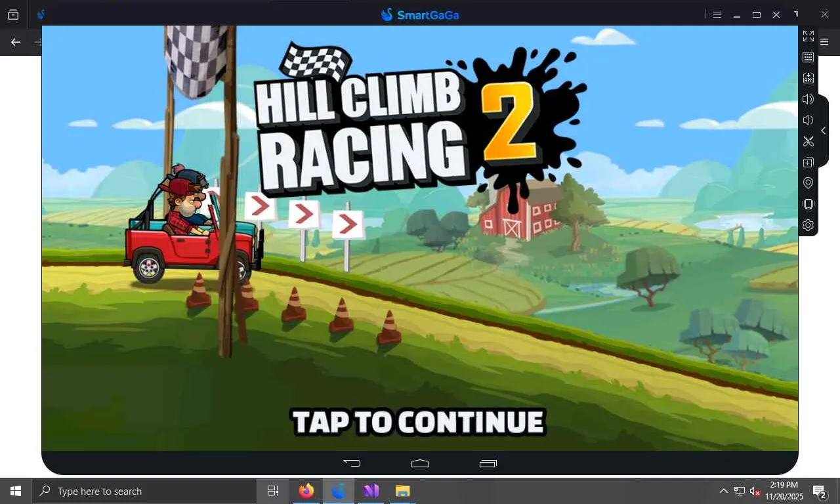
Task: Open File Explorer from the taskbar
Action: pos(402,491)
